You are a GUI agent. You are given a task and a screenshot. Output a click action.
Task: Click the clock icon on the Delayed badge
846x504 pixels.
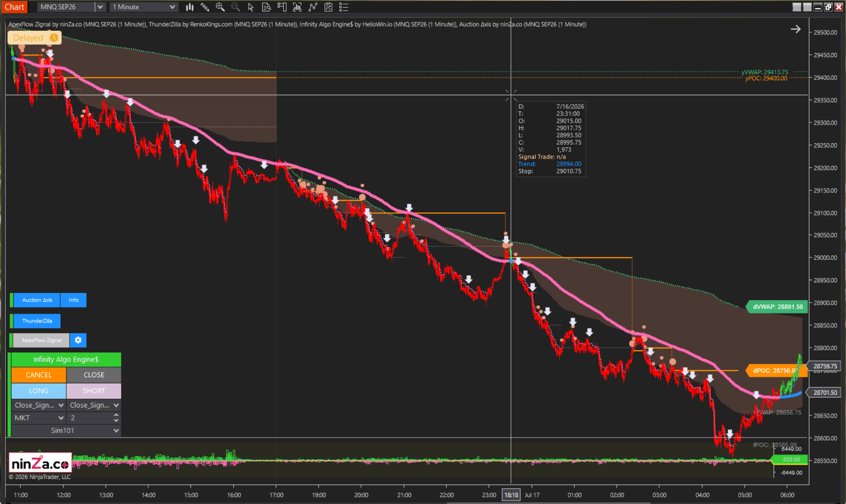tap(54, 37)
